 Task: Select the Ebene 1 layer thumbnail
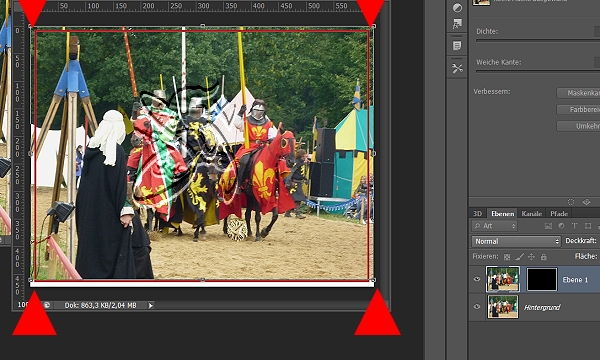(x=503, y=279)
